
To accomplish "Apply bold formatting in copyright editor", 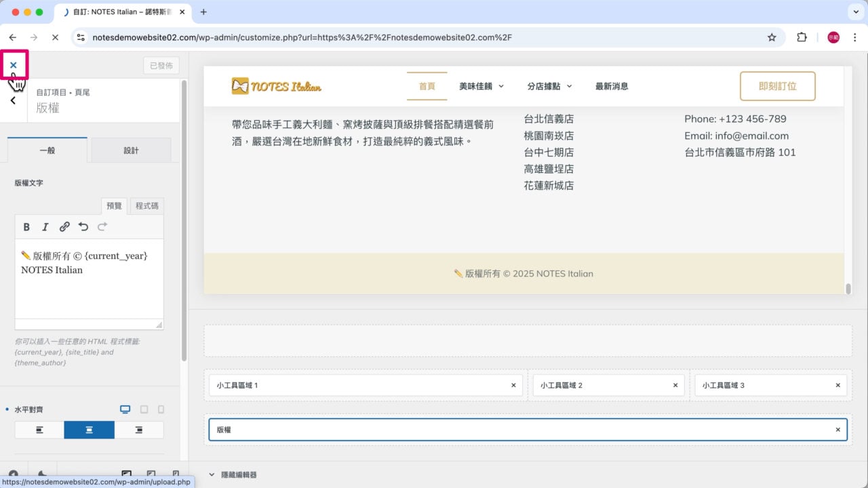I will 26,227.
